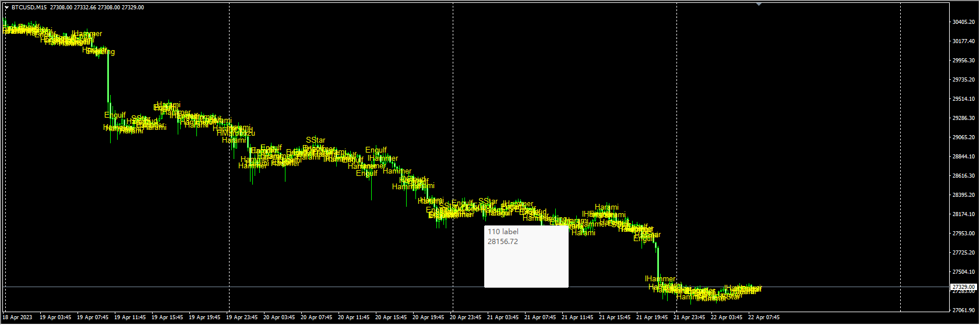Click the '19 Apr 23:45' time label
Image resolution: width=980 pixels, height=325 pixels.
(242, 317)
